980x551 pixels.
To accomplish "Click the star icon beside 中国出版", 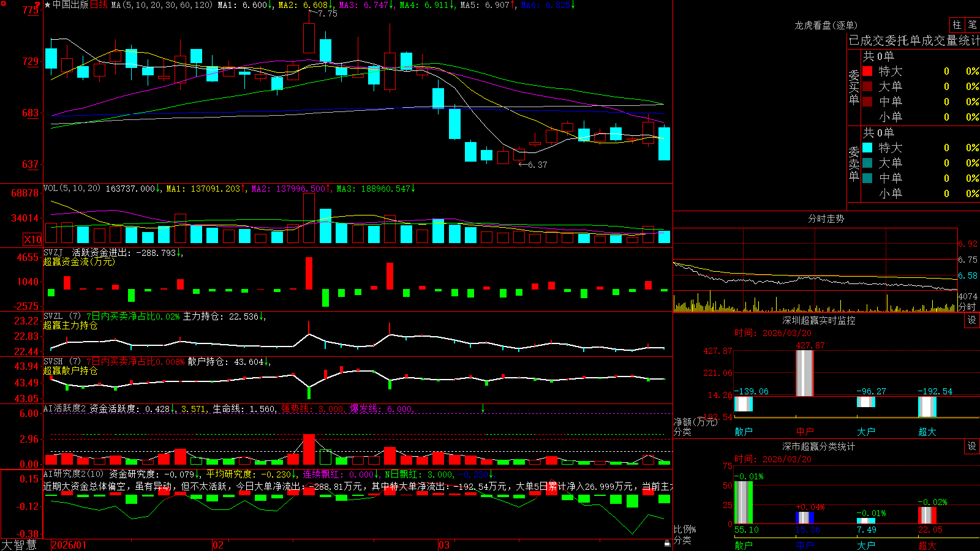I will [48, 5].
